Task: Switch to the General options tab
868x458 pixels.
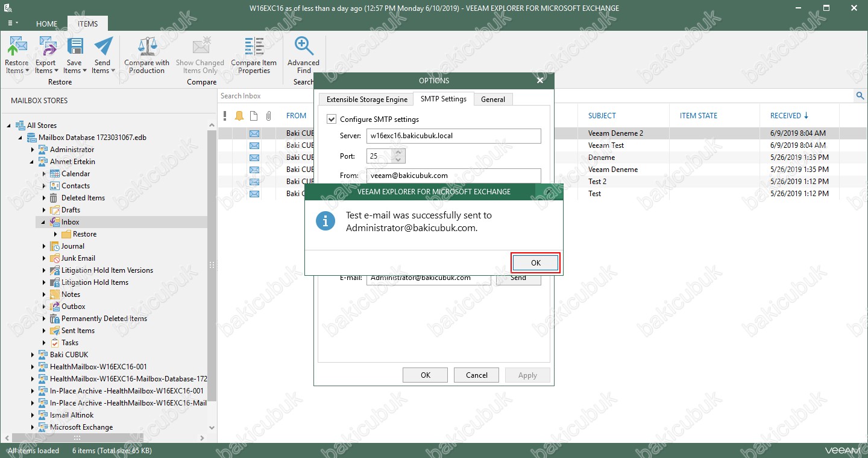Action: [492, 100]
